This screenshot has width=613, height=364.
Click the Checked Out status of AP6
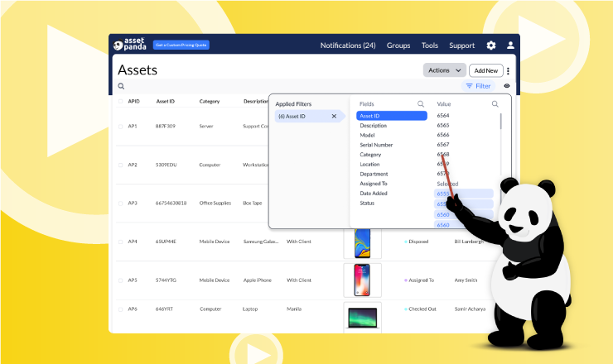click(420, 309)
